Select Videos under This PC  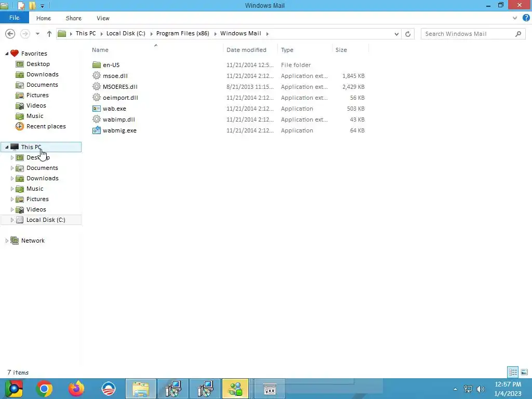pos(36,209)
